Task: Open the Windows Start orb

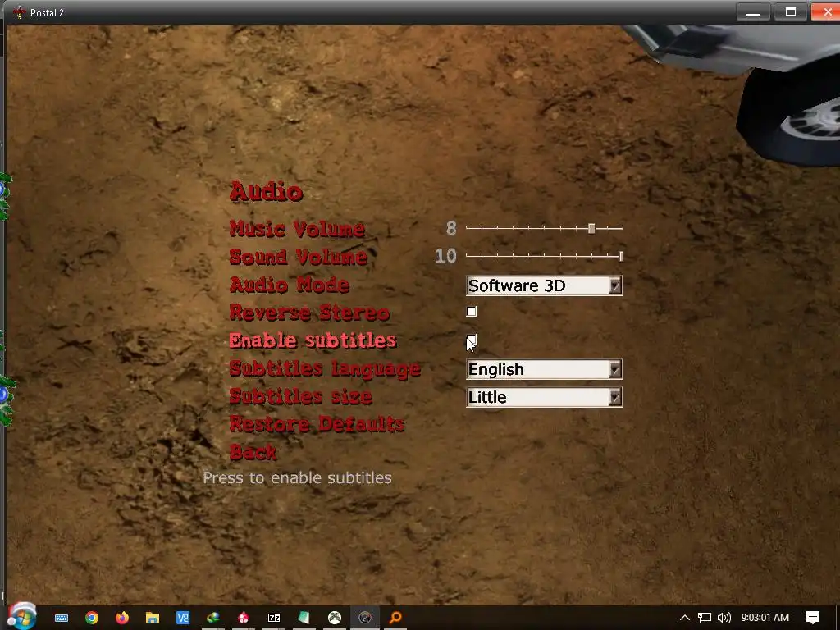Action: point(21,616)
